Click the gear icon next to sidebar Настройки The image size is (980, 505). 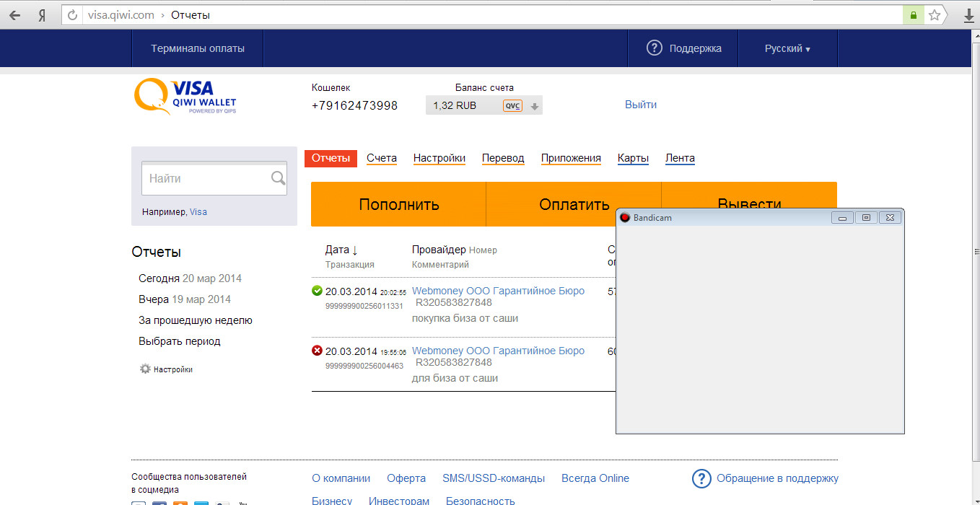(145, 369)
